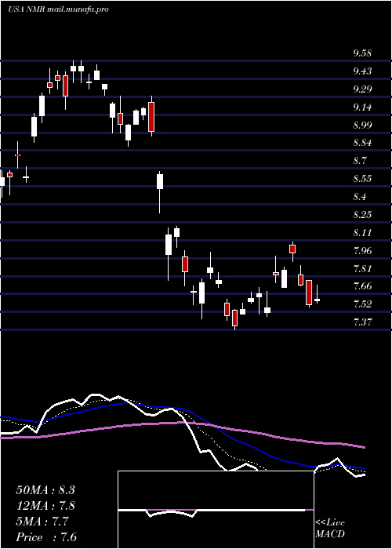Click inside the MACD inset panel
The height and width of the screenshot is (549, 392).
click(x=216, y=510)
